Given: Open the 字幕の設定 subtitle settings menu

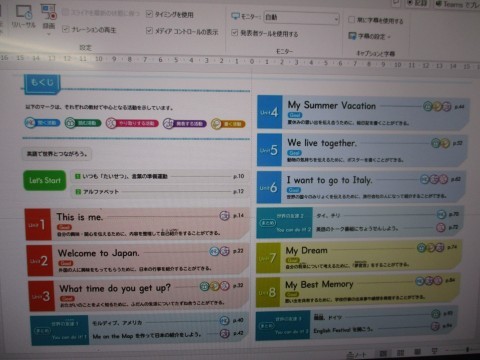Looking at the screenshot, I should click(369, 36).
